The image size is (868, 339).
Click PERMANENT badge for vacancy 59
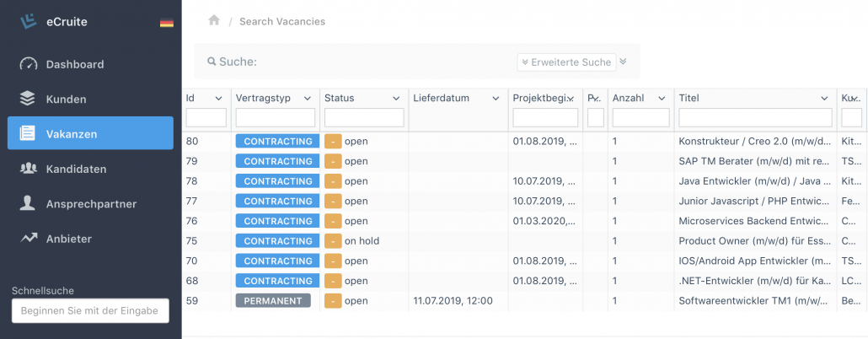pyautogui.click(x=273, y=300)
